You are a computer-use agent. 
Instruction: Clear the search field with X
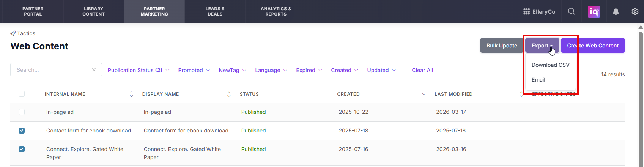pos(94,70)
